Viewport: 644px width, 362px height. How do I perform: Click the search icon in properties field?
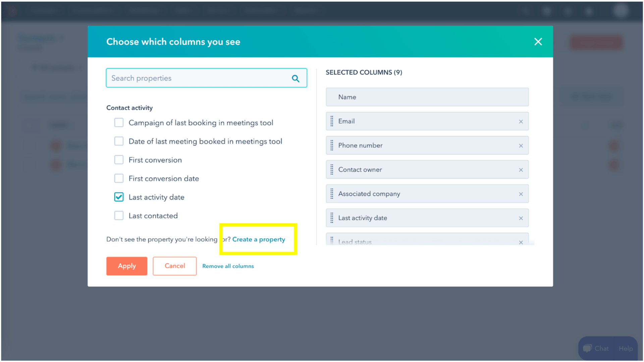point(296,78)
